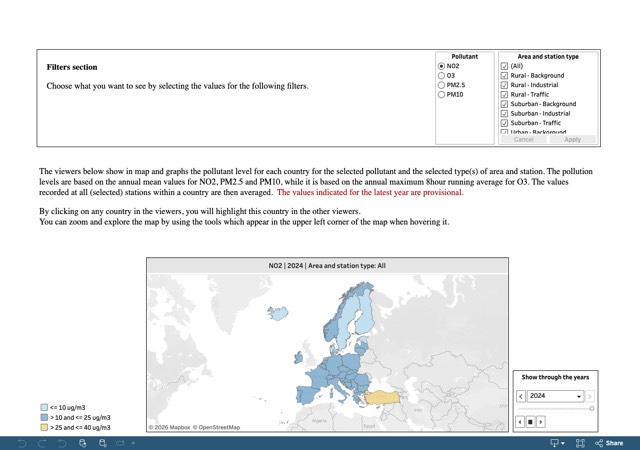Click the Pause data updates icon
This screenshot has height=450, width=640.
(x=103, y=443)
